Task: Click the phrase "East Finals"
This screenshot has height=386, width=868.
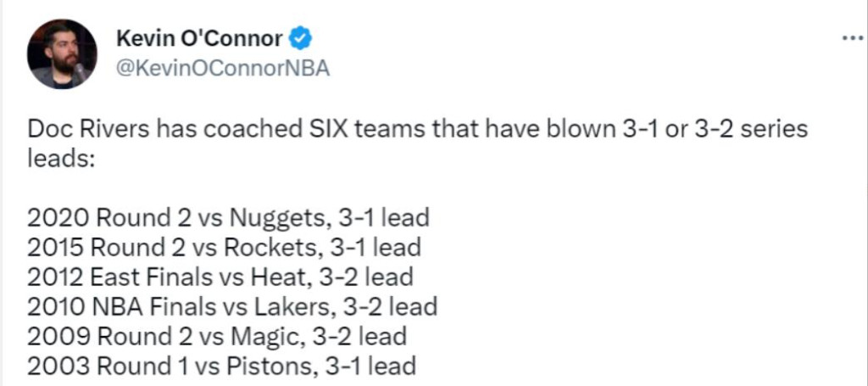Action: (151, 277)
